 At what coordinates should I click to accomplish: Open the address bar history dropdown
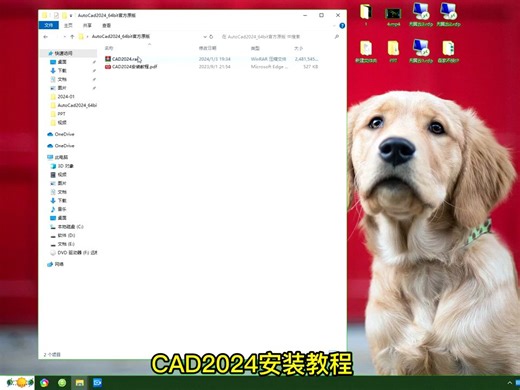pos(205,37)
